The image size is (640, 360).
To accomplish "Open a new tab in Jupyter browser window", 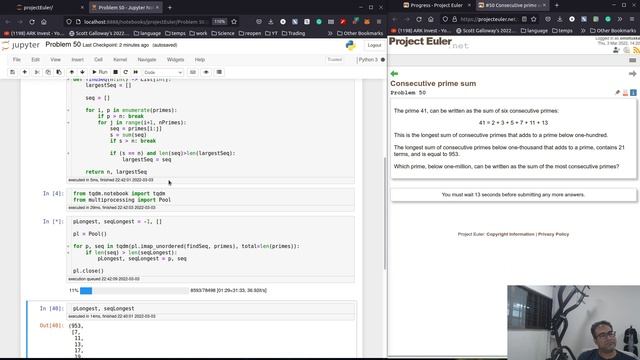I will [170, 7].
